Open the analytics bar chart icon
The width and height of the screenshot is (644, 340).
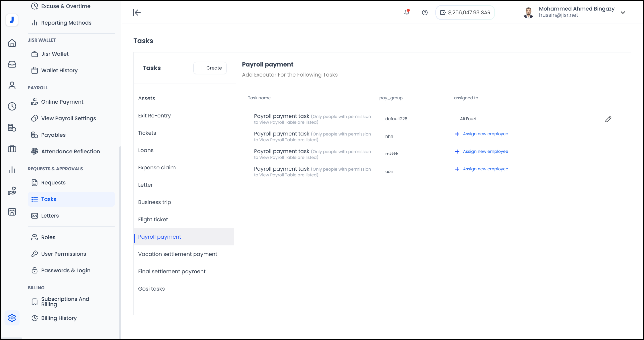click(x=12, y=170)
